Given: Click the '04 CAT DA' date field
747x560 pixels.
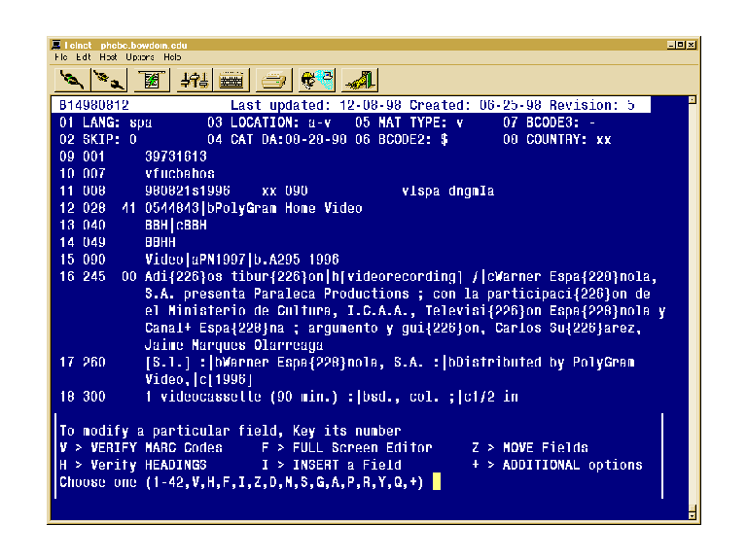Looking at the screenshot, I should click(277, 140).
